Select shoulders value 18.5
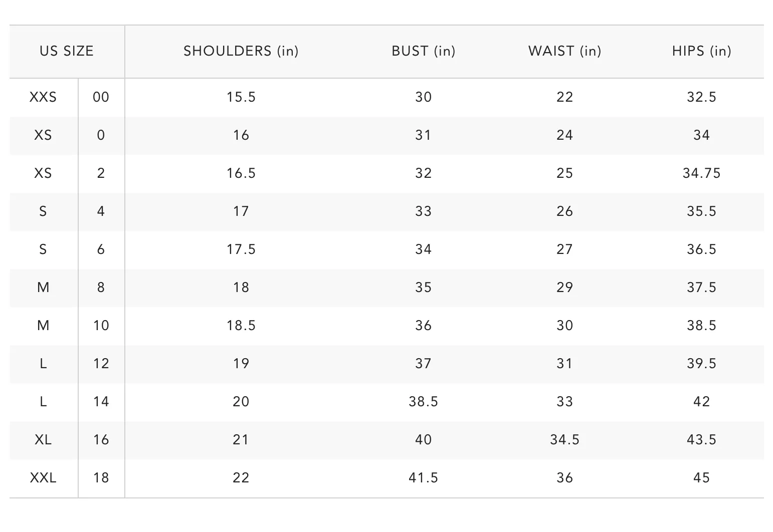773x532 pixels. point(241,326)
